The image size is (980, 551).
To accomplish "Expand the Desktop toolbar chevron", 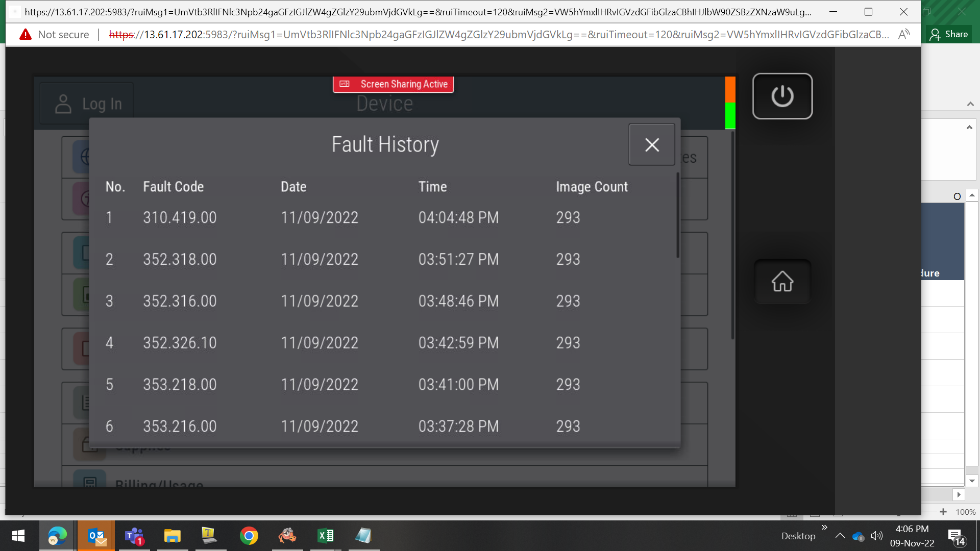I will [x=824, y=527].
